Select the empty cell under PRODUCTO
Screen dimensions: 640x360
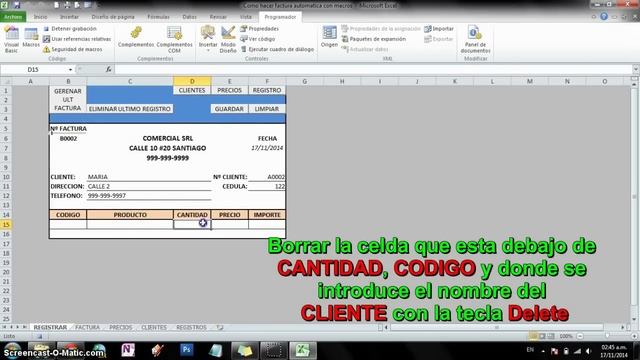pos(130,224)
